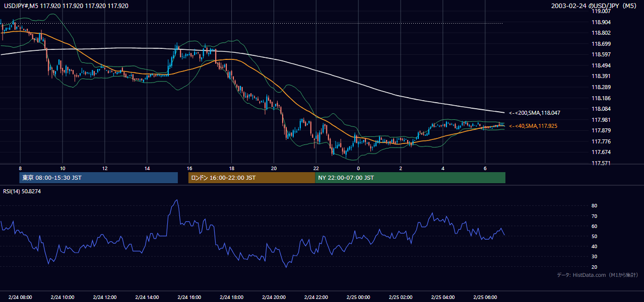Click the 200,SMA,118.047 moving average label

(535, 113)
